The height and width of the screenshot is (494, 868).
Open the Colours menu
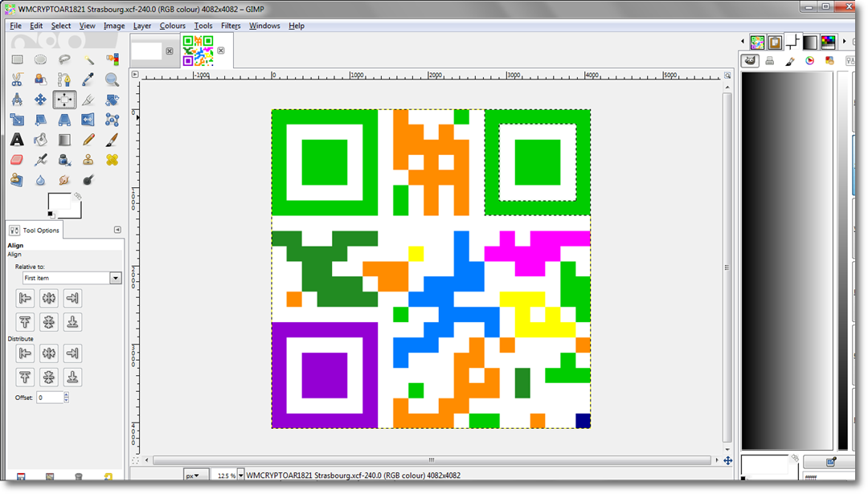(x=172, y=26)
